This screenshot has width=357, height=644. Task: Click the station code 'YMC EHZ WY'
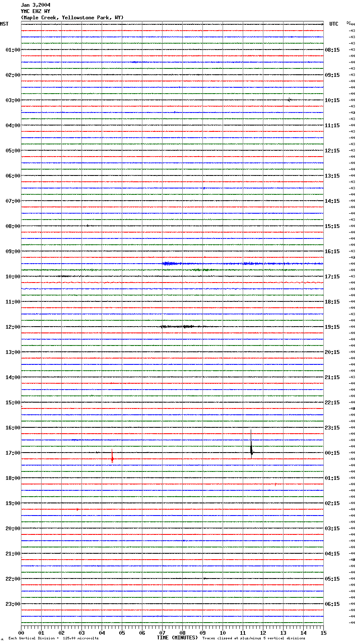36,11
